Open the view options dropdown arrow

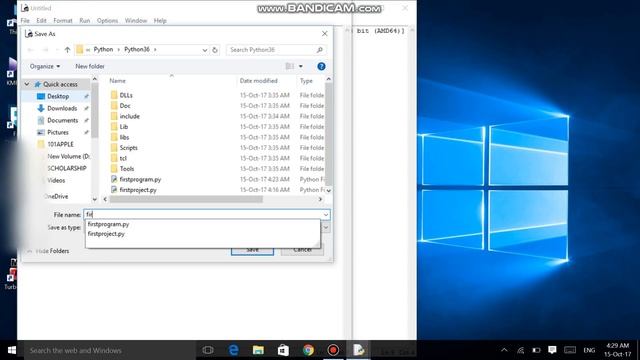301,66
